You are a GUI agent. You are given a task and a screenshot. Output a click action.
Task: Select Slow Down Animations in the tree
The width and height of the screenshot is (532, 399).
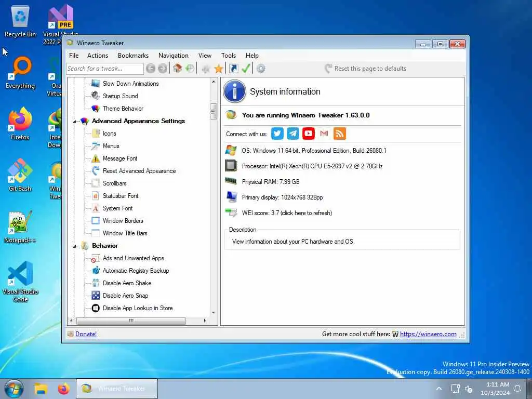click(x=130, y=84)
